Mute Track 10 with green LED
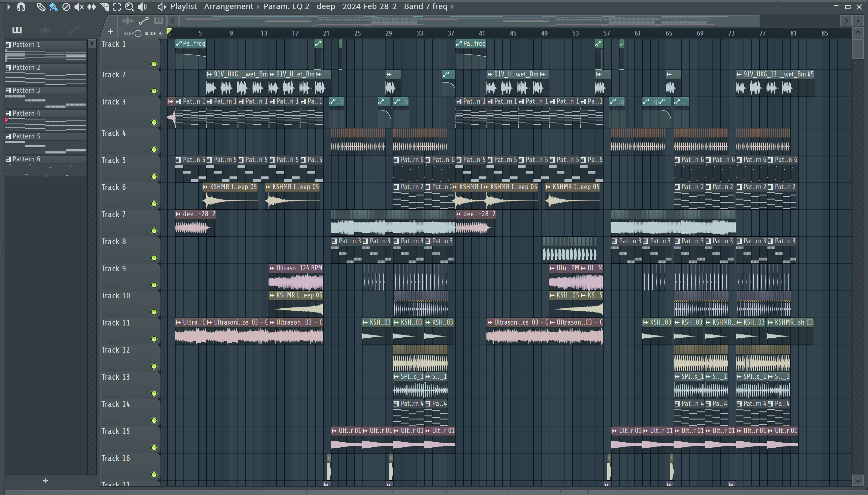Image resolution: width=868 pixels, height=495 pixels. coord(154,312)
